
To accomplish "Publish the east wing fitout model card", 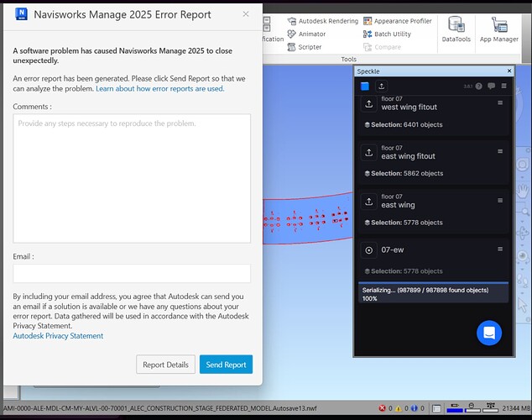I will tap(369, 153).
